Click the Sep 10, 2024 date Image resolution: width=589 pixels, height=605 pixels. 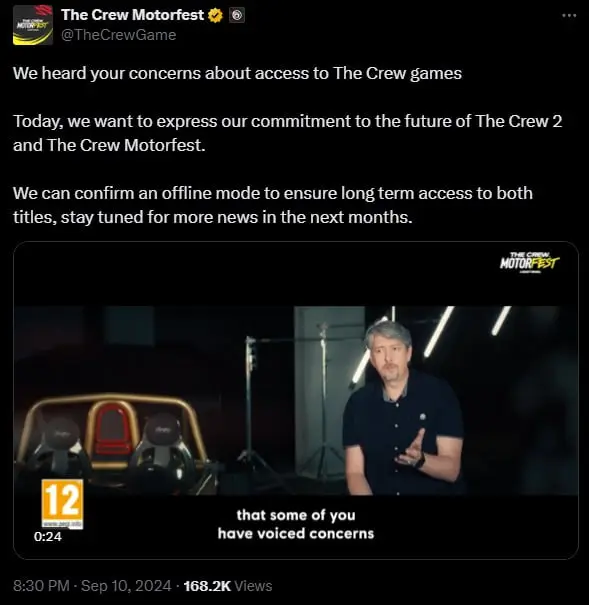pos(126,586)
